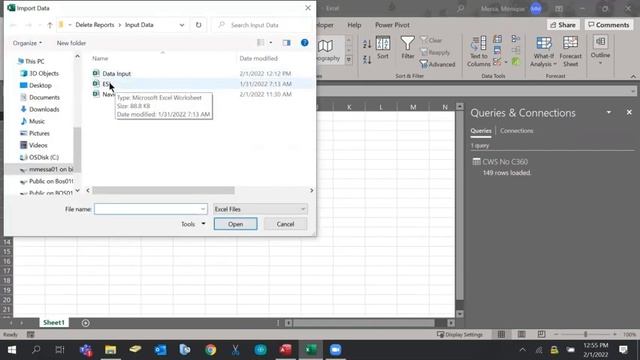Click the dialog Help icon
640x360 pixels.
(304, 43)
